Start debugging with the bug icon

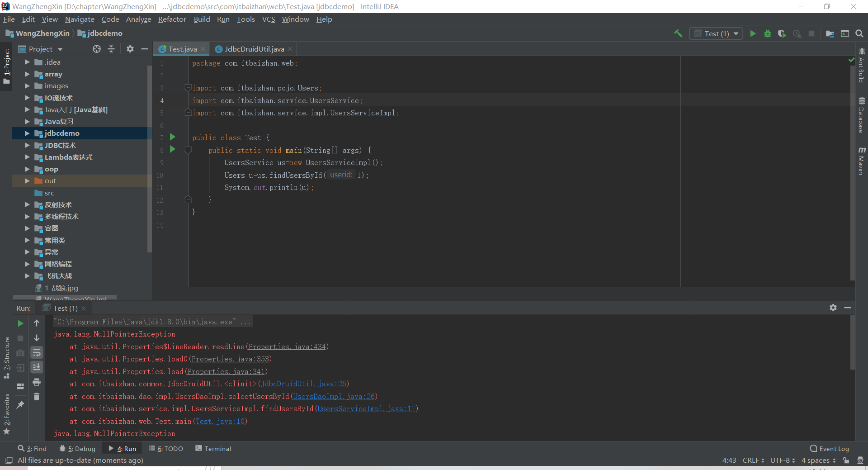767,33
